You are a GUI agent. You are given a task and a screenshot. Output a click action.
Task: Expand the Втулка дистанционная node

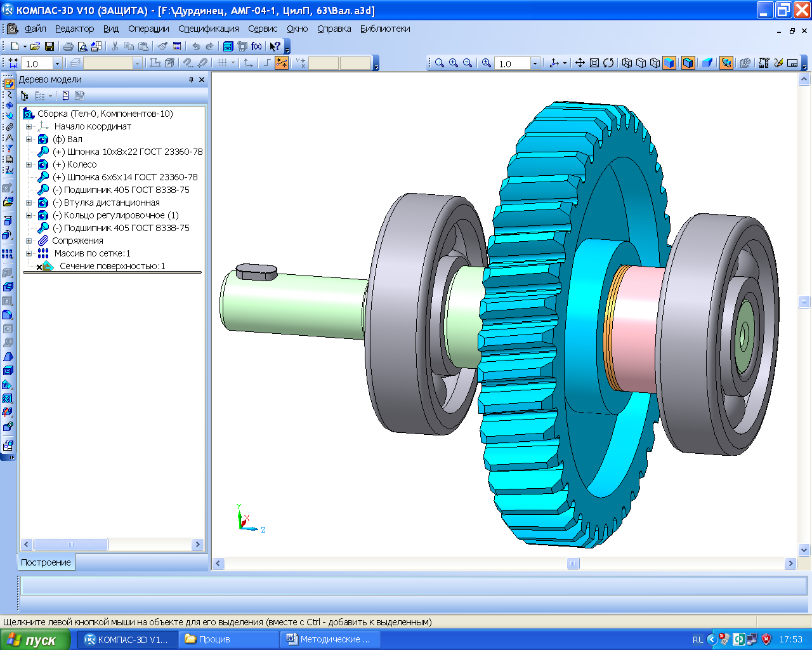coord(29,202)
